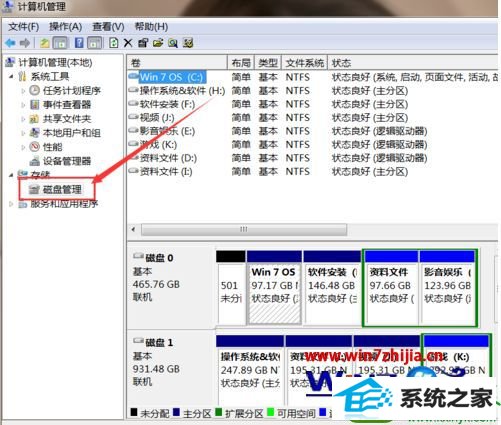The width and height of the screenshot is (501, 425).
Task: Select the 操作系统&软件 247.89 GB partition
Action: (250, 370)
